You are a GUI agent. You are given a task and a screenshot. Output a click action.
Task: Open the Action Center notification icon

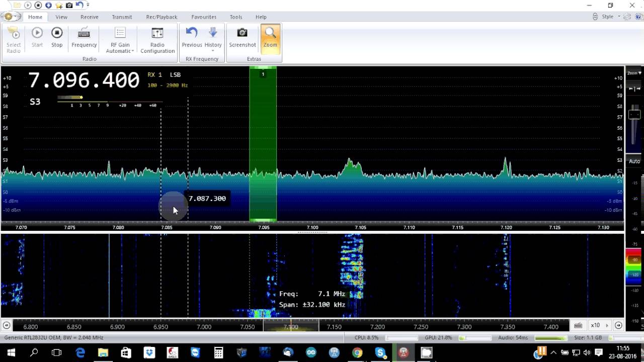[x=599, y=353]
